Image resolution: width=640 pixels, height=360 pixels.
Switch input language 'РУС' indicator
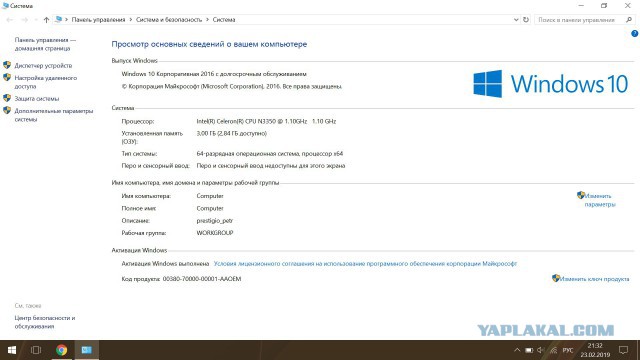[568, 350]
